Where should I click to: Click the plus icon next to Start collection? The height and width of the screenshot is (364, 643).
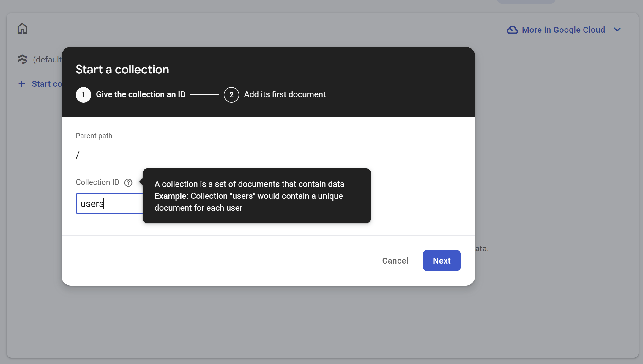[x=22, y=84]
